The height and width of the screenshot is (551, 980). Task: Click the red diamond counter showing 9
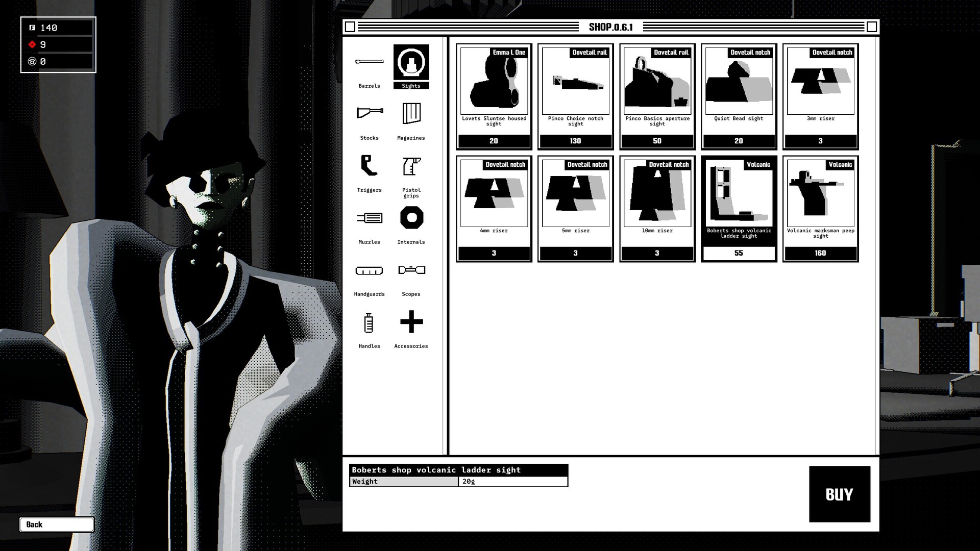[58, 44]
